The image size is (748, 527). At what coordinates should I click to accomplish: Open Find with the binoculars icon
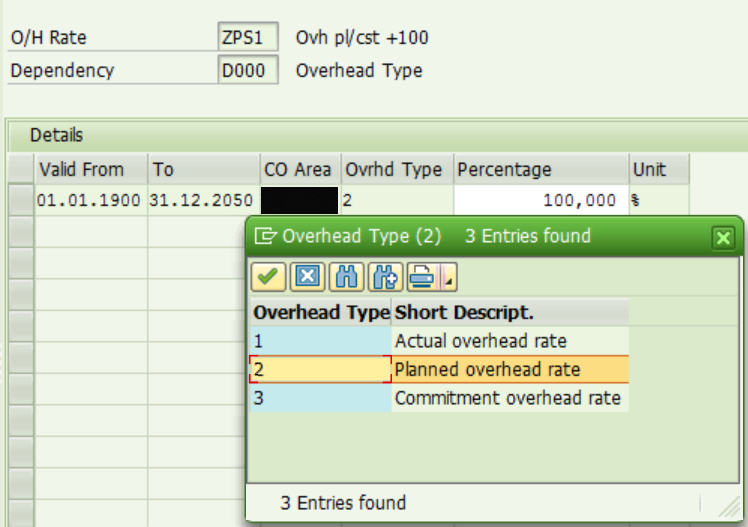(346, 277)
